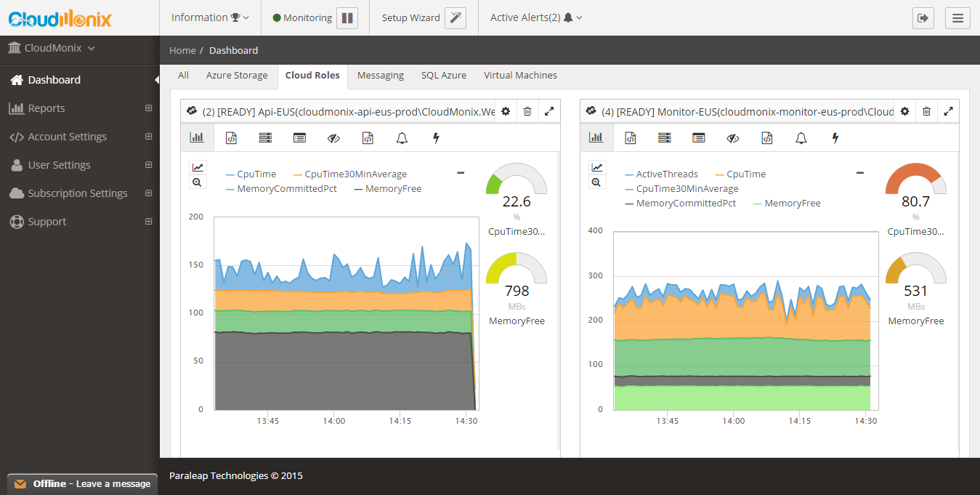Toggle MemoryCommittedPct series in Monitor-EUS legend
The image size is (980, 495).
pyautogui.click(x=681, y=204)
